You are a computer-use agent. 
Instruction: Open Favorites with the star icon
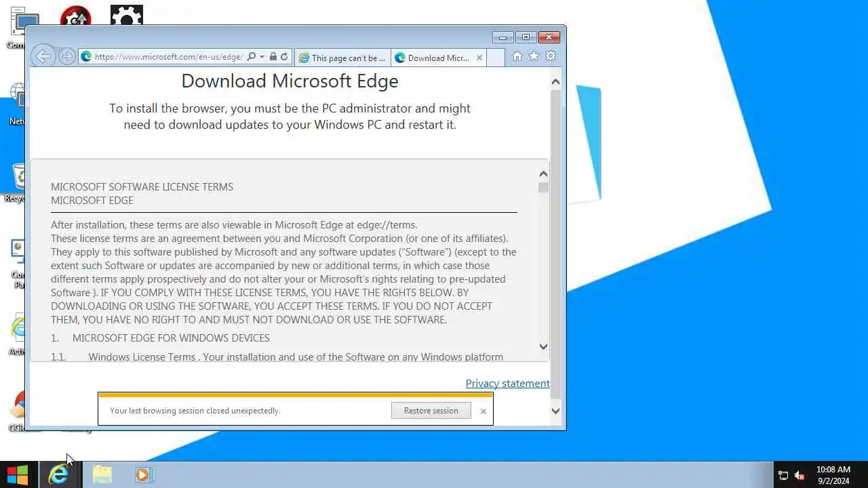[x=534, y=56]
